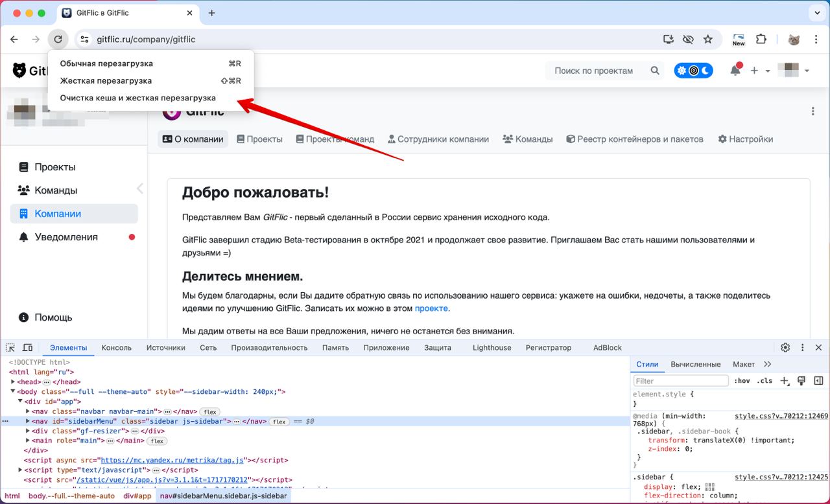Open the 'О компании' tab

193,139
